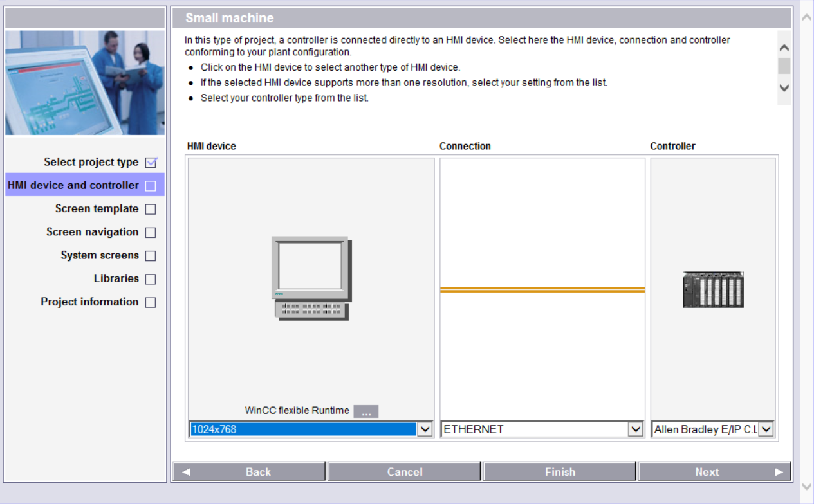Click the Connection column heading
This screenshot has height=504, width=814.
click(465, 146)
